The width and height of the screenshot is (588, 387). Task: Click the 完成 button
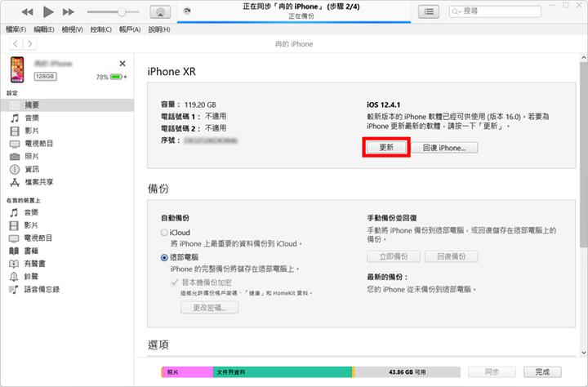pos(542,372)
